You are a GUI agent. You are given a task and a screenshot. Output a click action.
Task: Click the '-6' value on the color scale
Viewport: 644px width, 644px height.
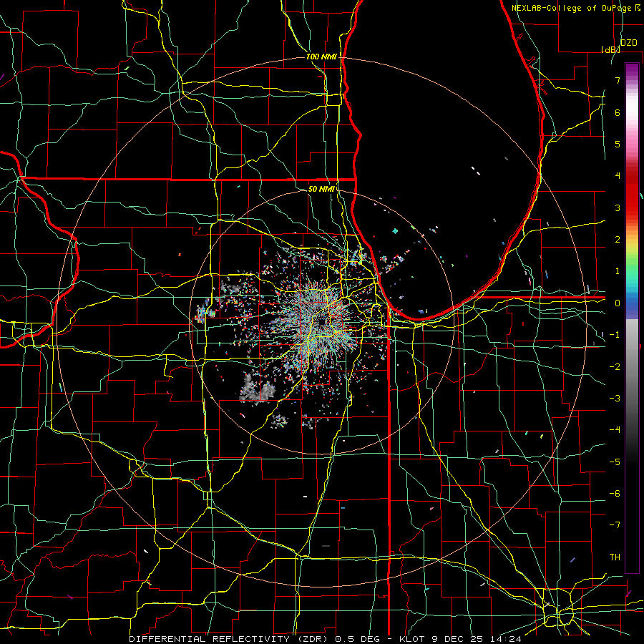pyautogui.click(x=615, y=494)
